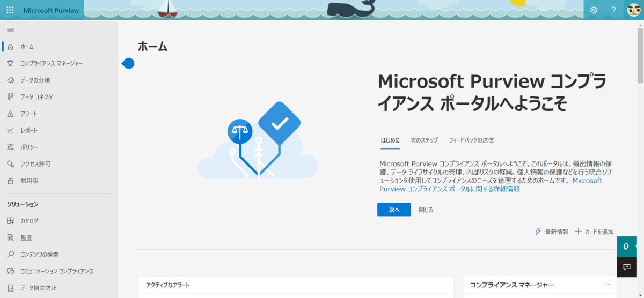
Task: Click the コミュニケーション コンプライアンス icon
Action: pyautogui.click(x=10, y=271)
